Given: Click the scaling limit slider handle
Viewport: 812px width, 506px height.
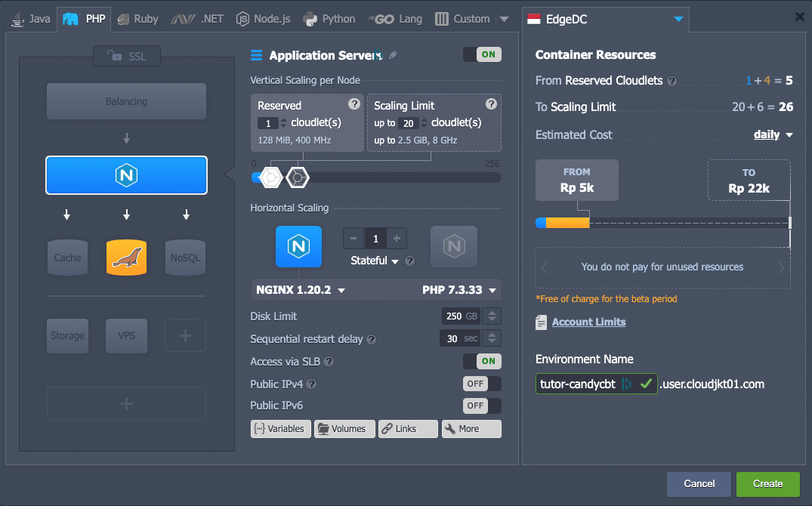Looking at the screenshot, I should 298,177.
